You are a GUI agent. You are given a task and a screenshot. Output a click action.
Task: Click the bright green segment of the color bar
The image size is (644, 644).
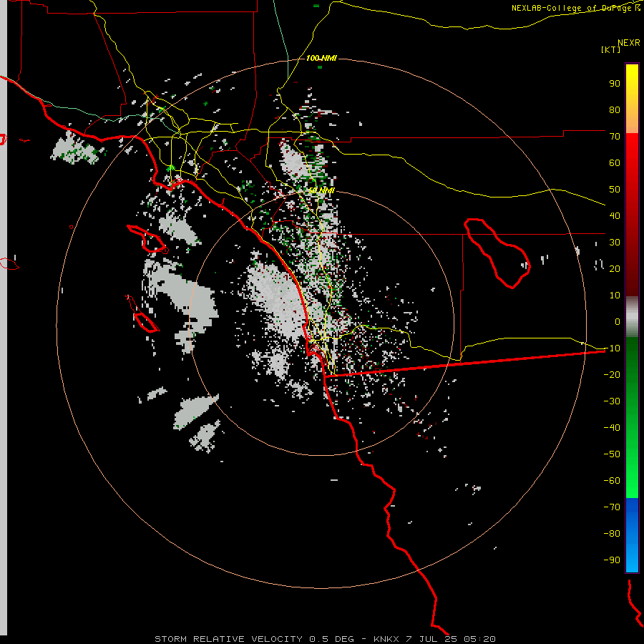[x=632, y=418]
